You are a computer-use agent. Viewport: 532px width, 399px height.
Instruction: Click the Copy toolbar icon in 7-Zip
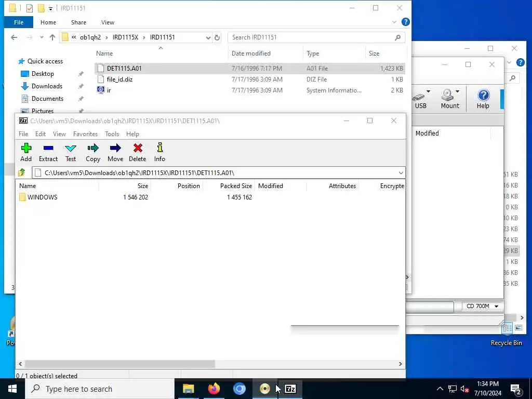point(93,152)
